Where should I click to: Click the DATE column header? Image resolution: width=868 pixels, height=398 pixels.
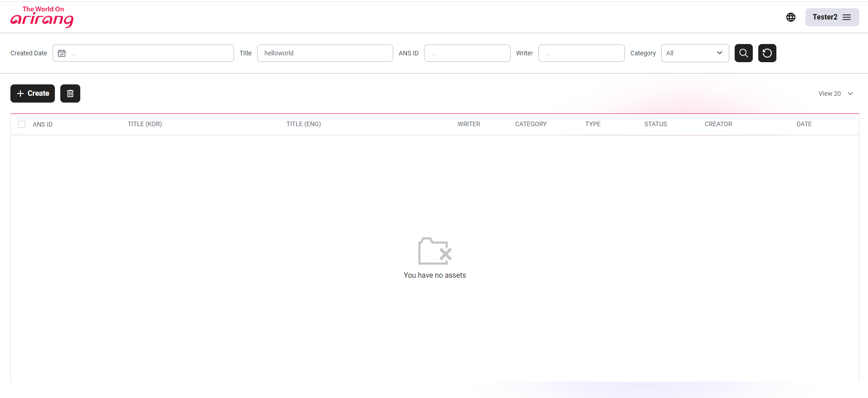804,124
